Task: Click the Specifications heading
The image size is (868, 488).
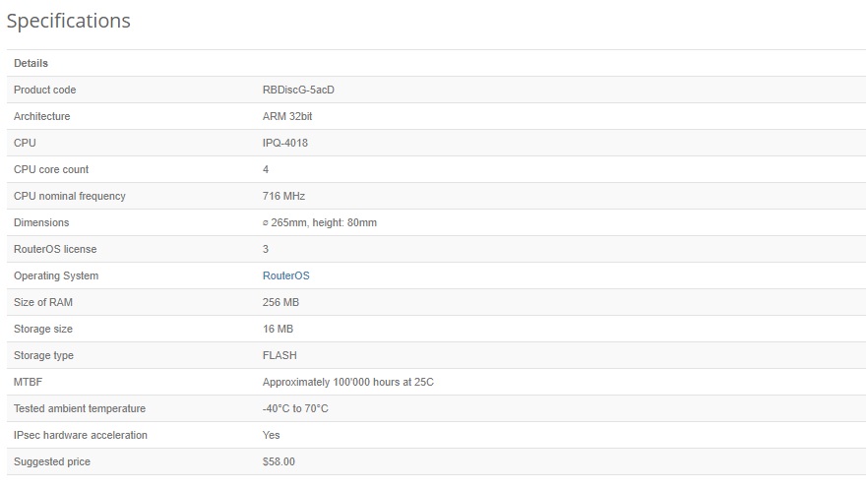Action: (69, 21)
